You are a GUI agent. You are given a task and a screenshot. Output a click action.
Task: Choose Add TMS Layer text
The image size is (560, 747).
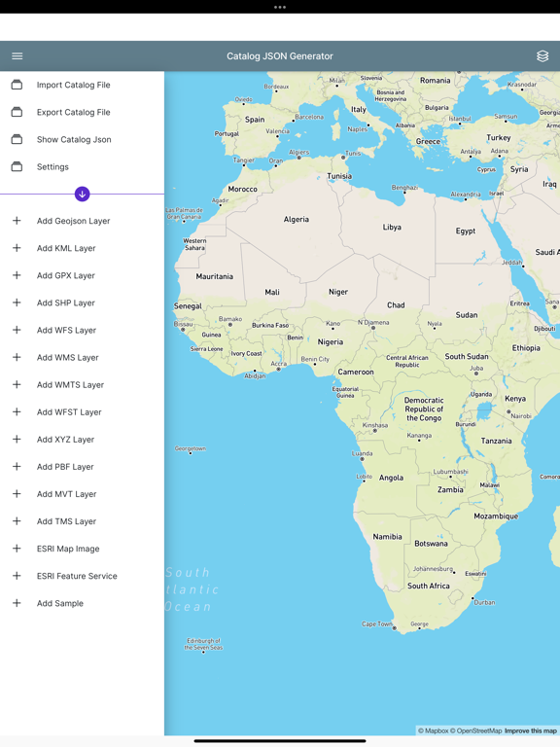click(66, 521)
